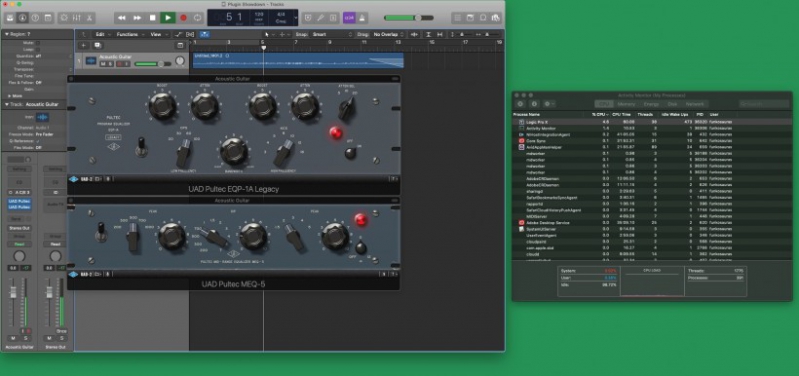Screen dimensions: 799x376
Task: Select the audio region on Acoustic Guitar track
Action: click(x=298, y=61)
